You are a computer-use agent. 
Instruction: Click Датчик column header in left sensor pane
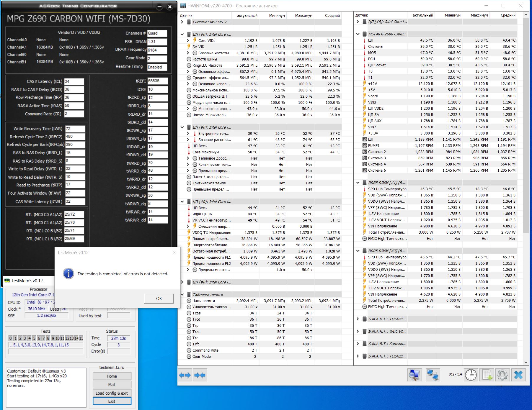click(205, 15)
